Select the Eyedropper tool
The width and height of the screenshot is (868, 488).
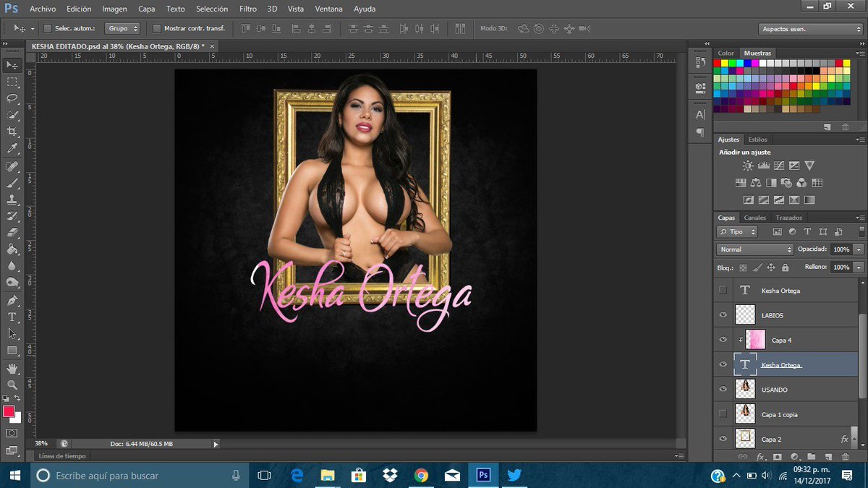(12, 148)
